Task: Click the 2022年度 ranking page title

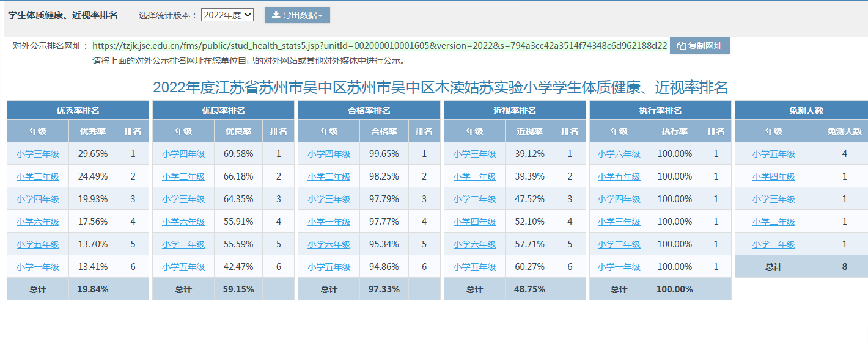Action: 440,87
